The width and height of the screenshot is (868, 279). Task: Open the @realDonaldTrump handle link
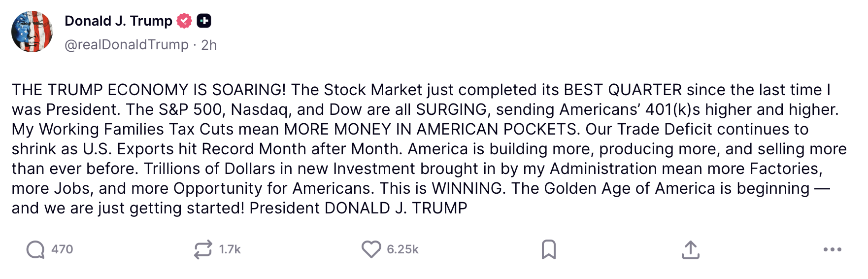pyautogui.click(x=127, y=44)
